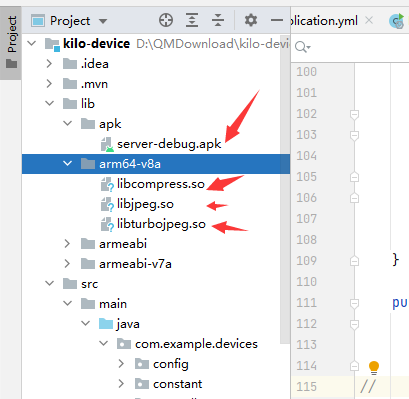Select the .idea folder row
This screenshot has height=399, width=409.
[x=156, y=64]
